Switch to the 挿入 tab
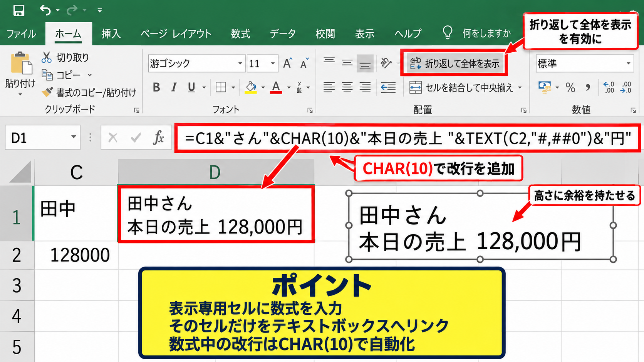This screenshot has width=644, height=362. (111, 34)
